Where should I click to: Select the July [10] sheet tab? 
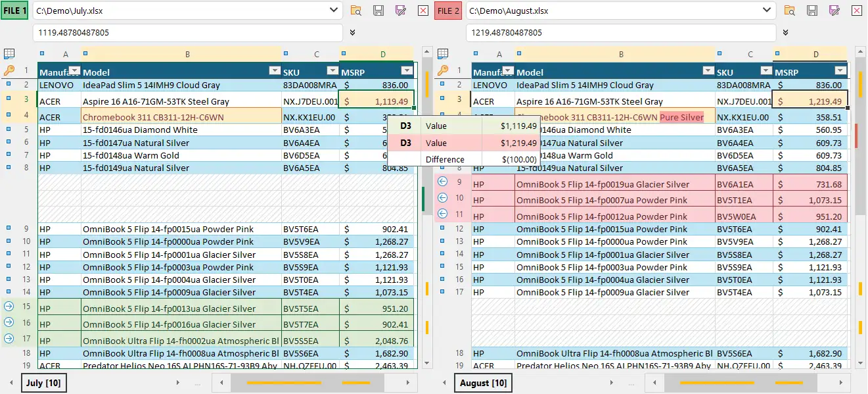click(44, 383)
